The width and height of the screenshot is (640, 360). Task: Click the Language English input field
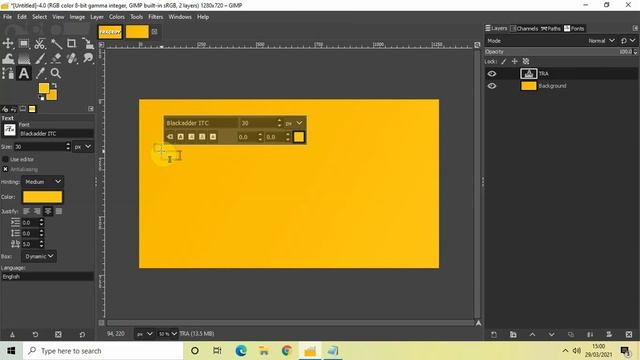click(47, 277)
